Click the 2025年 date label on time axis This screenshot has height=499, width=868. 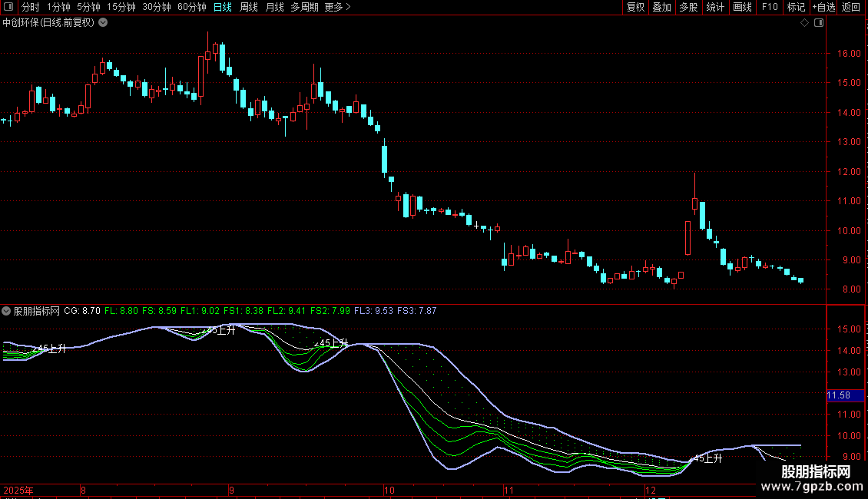point(18,490)
